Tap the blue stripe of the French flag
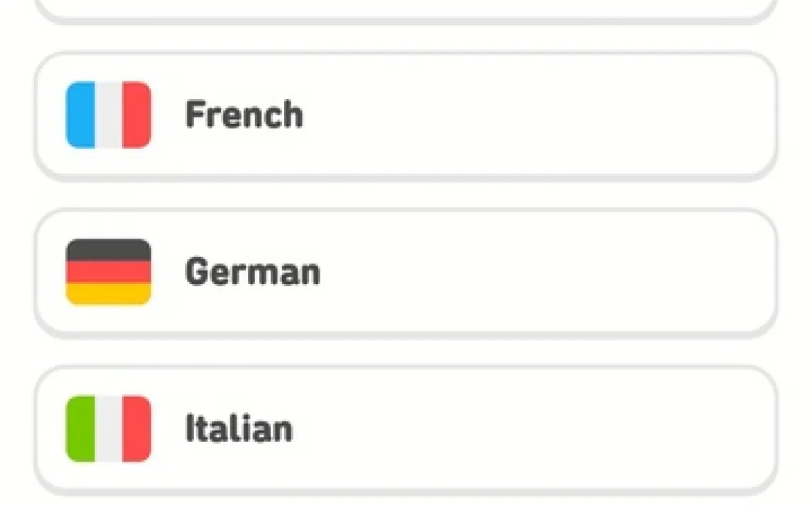812x507 pixels. coord(80,115)
